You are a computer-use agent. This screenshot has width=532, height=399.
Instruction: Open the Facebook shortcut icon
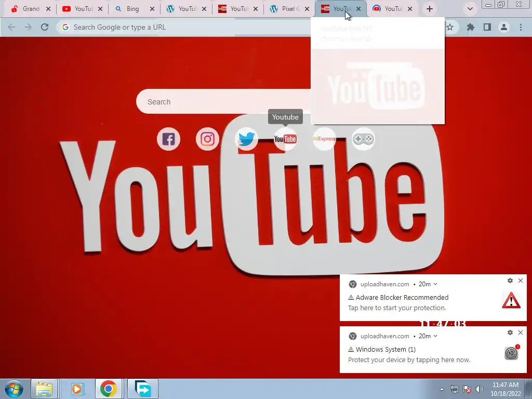(169, 139)
